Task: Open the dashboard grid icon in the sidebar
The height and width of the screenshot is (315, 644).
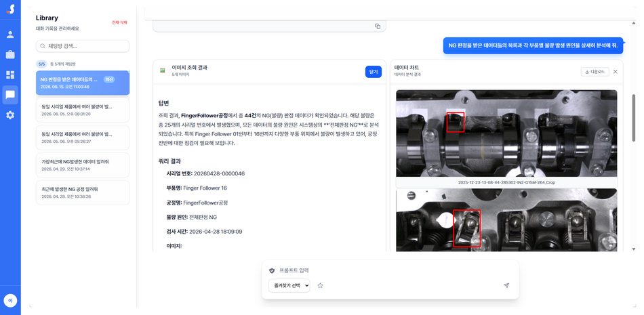Action: (x=10, y=75)
